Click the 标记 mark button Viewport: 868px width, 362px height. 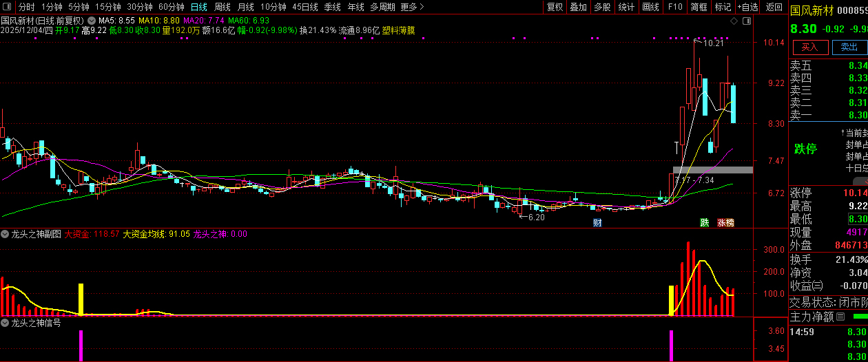coord(723,7)
